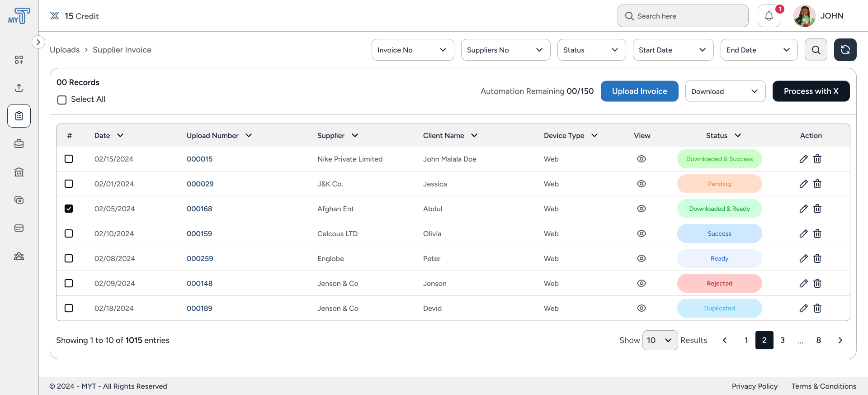The height and width of the screenshot is (395, 868).
Task: Open upload number 000148 link
Action: (x=199, y=283)
